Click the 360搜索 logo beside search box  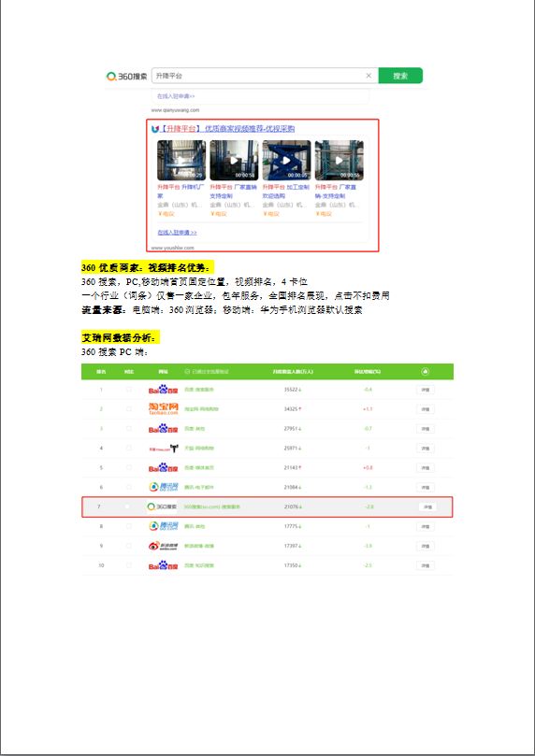coord(127,77)
